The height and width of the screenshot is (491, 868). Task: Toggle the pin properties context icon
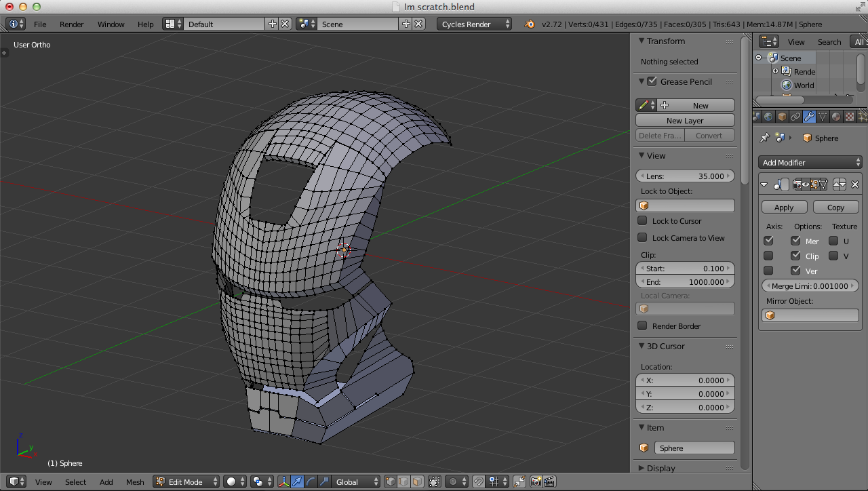pyautogui.click(x=765, y=138)
